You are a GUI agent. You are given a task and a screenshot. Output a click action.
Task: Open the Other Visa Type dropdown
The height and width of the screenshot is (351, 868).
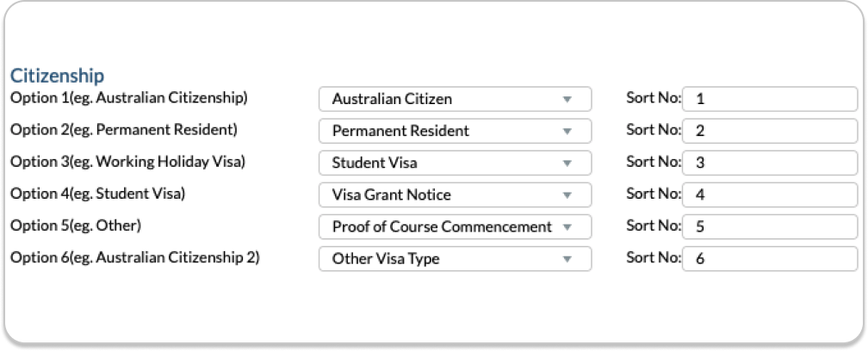tap(455, 258)
